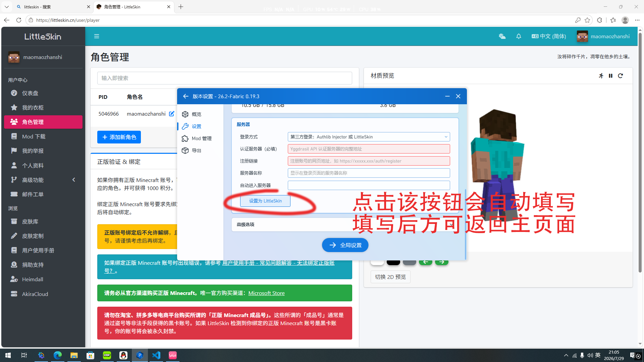Open Heimdall from the sidebar
Image resolution: width=644 pixels, height=362 pixels.
(x=43, y=279)
